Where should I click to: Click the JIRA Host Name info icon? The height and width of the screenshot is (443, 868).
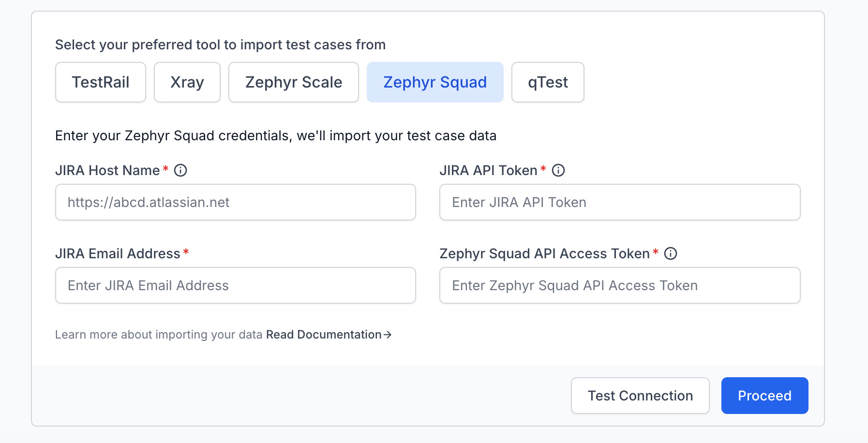point(180,170)
